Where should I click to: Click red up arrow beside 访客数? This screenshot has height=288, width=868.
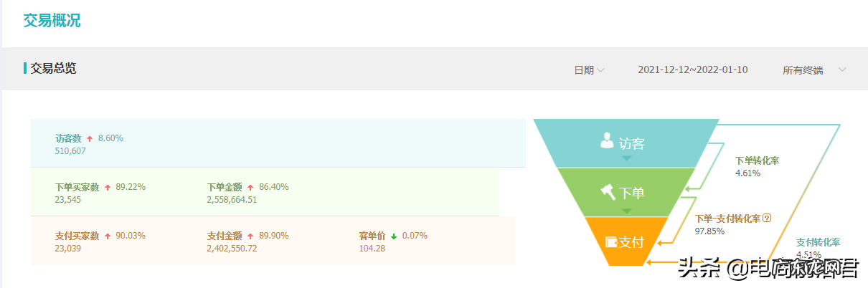(90, 138)
